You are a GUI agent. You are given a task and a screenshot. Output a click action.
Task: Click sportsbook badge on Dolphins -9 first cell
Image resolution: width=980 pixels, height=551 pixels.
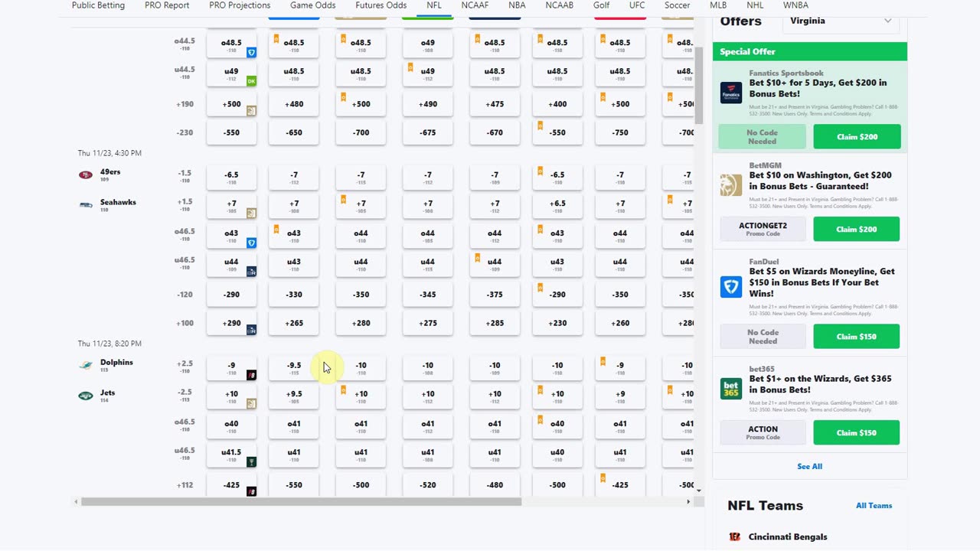click(x=251, y=375)
